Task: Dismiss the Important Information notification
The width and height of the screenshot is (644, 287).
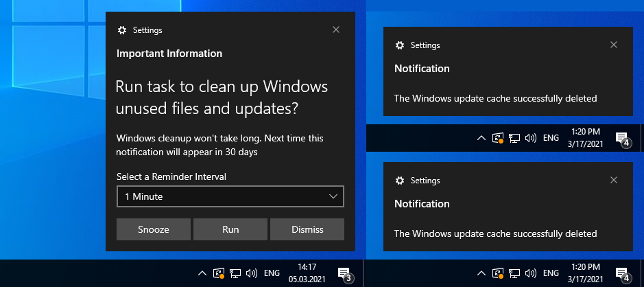Action: point(307,229)
